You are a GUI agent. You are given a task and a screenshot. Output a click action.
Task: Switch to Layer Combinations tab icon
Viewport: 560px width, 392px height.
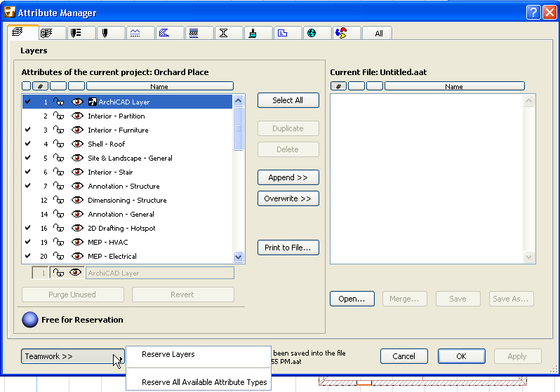pos(46,33)
